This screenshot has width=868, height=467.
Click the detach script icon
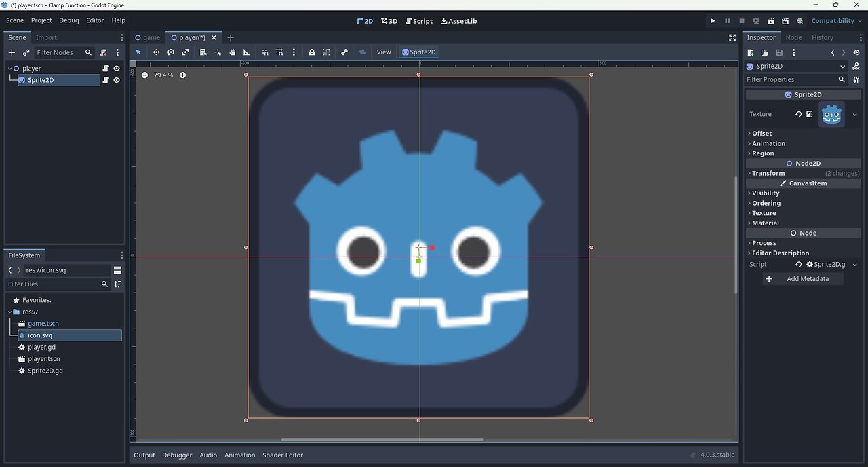(103, 52)
